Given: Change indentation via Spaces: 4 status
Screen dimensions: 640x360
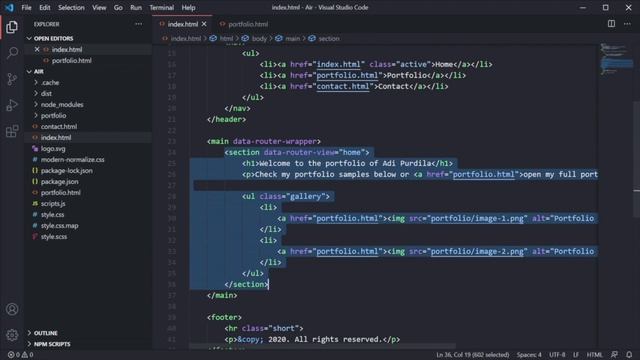Looking at the screenshot, I should pos(529,355).
